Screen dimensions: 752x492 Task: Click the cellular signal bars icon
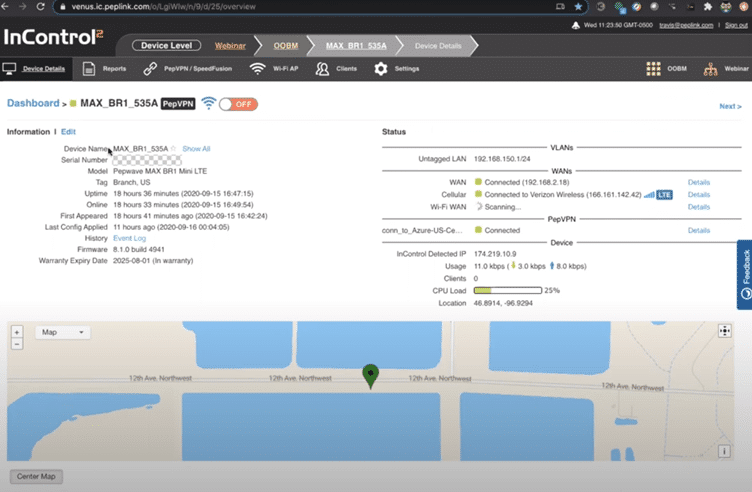click(x=649, y=195)
